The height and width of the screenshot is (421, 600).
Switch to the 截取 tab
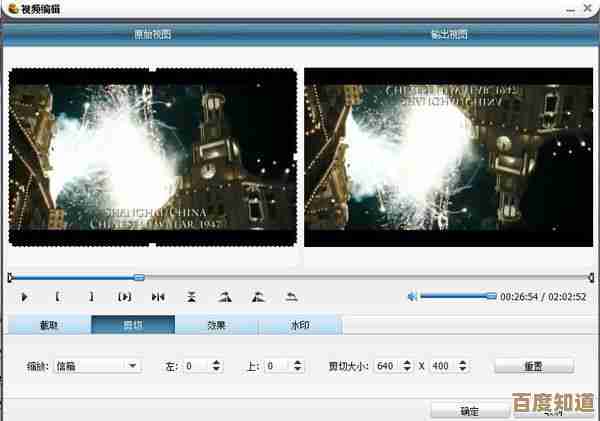click(48, 325)
